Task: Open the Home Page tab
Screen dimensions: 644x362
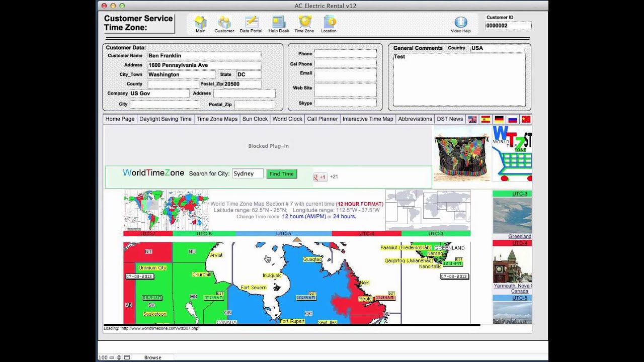Action: point(120,119)
